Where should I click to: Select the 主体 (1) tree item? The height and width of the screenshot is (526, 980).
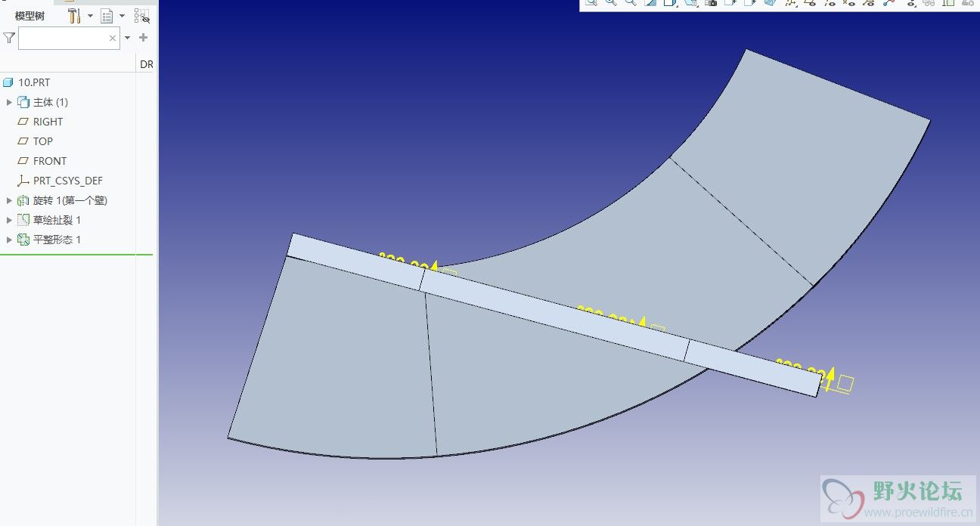tap(51, 102)
